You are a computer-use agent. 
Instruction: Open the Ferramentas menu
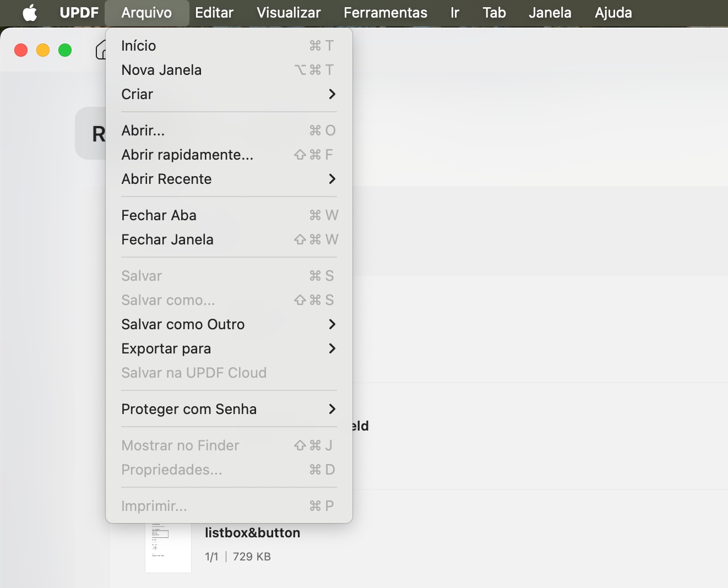click(x=385, y=13)
